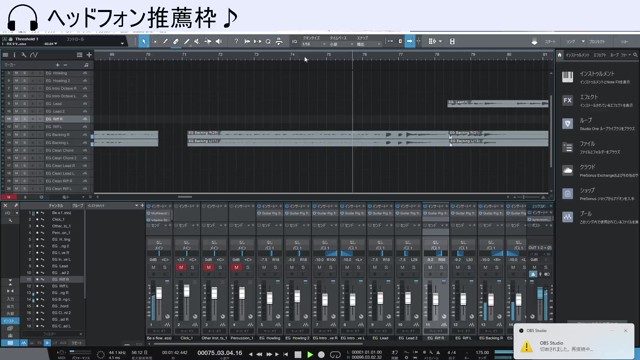Open track inspector i icon
Screen dimensions: 640x360
pyautogui.click(x=14, y=55)
